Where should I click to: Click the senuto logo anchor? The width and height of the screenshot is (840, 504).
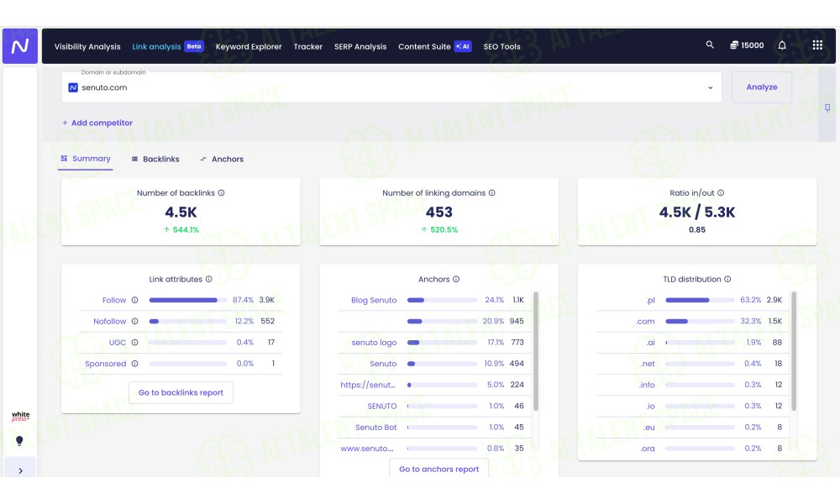[x=374, y=343]
